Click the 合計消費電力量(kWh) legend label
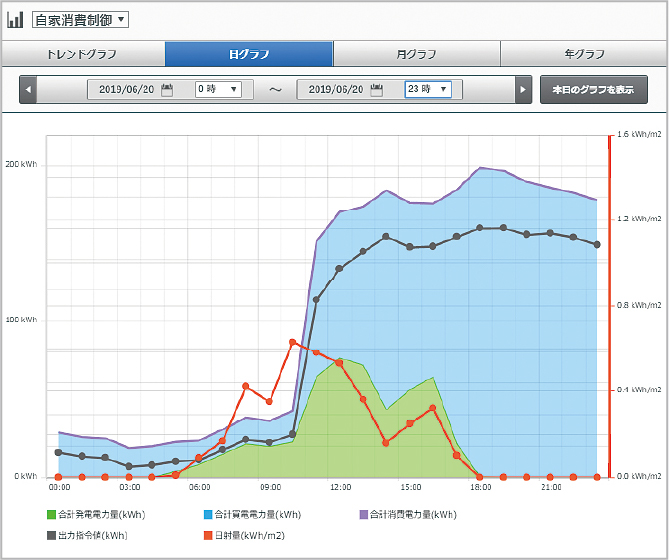The height and width of the screenshot is (560, 669). click(413, 515)
